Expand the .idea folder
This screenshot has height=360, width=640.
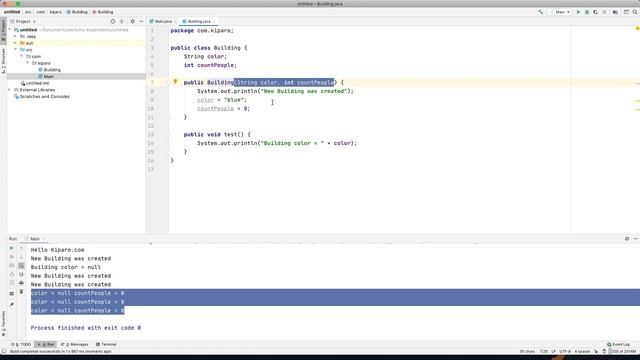click(x=16, y=36)
